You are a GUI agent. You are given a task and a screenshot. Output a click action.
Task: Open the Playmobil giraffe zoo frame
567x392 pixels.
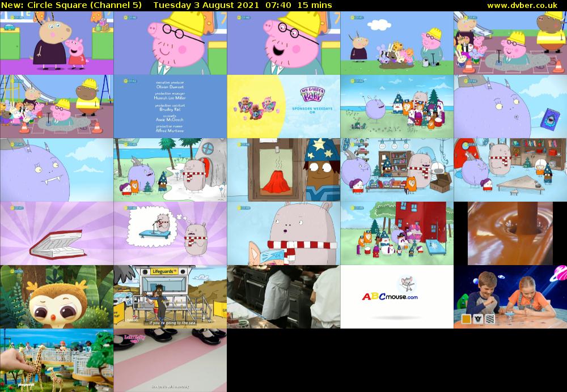[x=57, y=360]
